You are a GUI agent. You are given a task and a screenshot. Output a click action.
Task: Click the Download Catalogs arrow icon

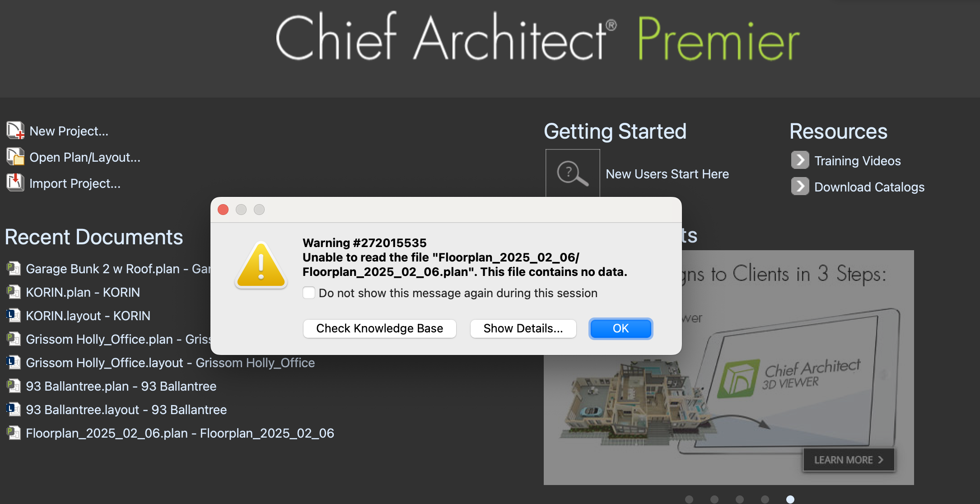pyautogui.click(x=800, y=186)
